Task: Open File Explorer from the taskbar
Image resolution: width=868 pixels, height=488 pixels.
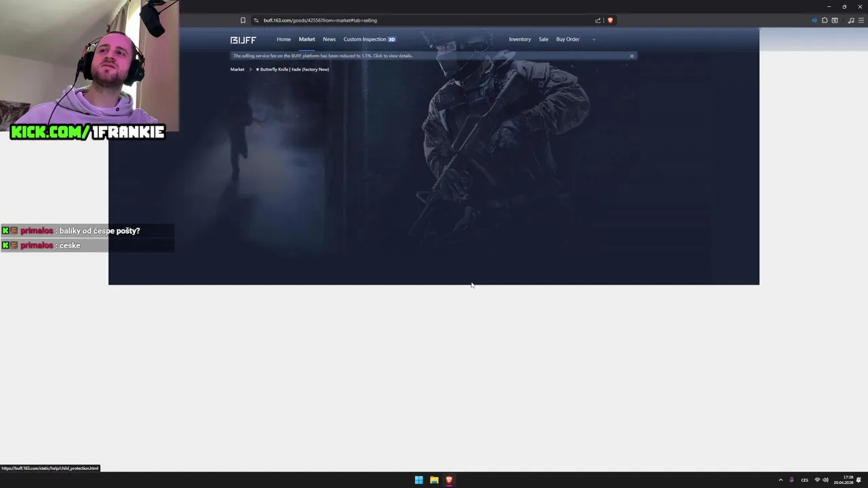Action: [434, 480]
